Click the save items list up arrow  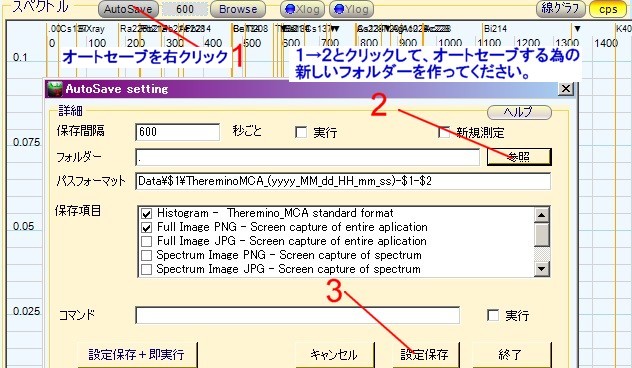(542, 215)
